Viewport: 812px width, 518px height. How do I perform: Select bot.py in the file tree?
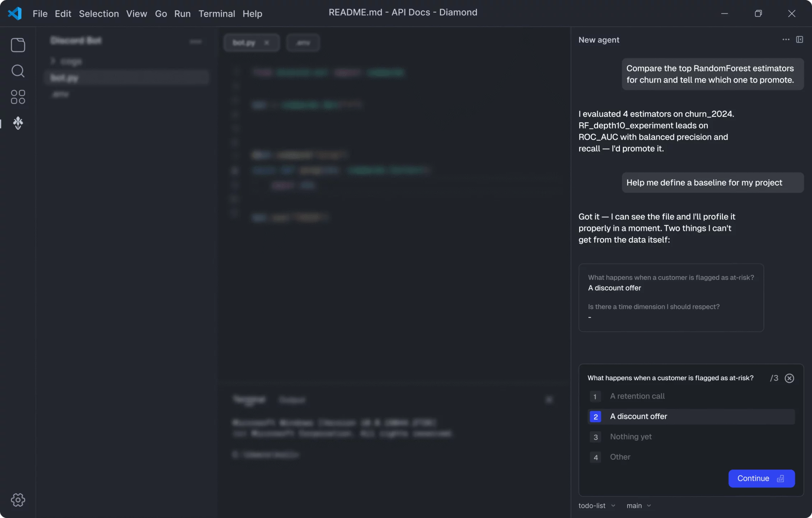tap(126, 78)
